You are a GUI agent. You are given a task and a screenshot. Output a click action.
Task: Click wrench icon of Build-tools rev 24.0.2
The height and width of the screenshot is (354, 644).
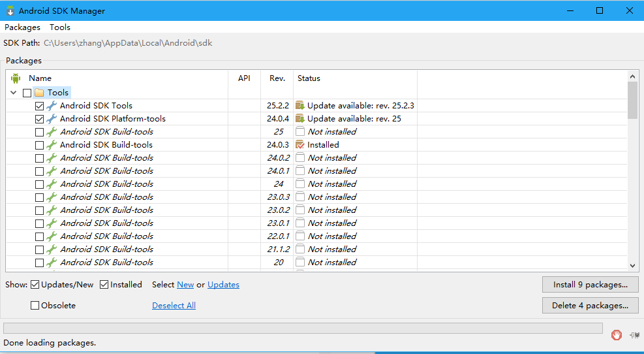[x=52, y=158]
